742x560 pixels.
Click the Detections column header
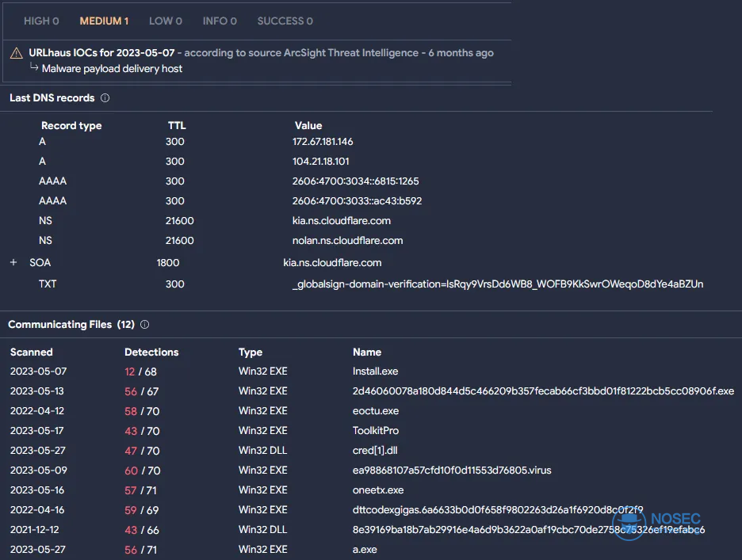pos(151,352)
